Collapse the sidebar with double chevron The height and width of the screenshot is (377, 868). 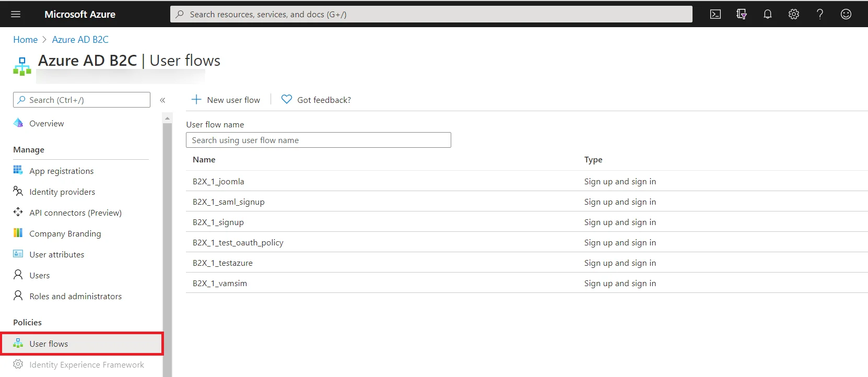click(162, 100)
